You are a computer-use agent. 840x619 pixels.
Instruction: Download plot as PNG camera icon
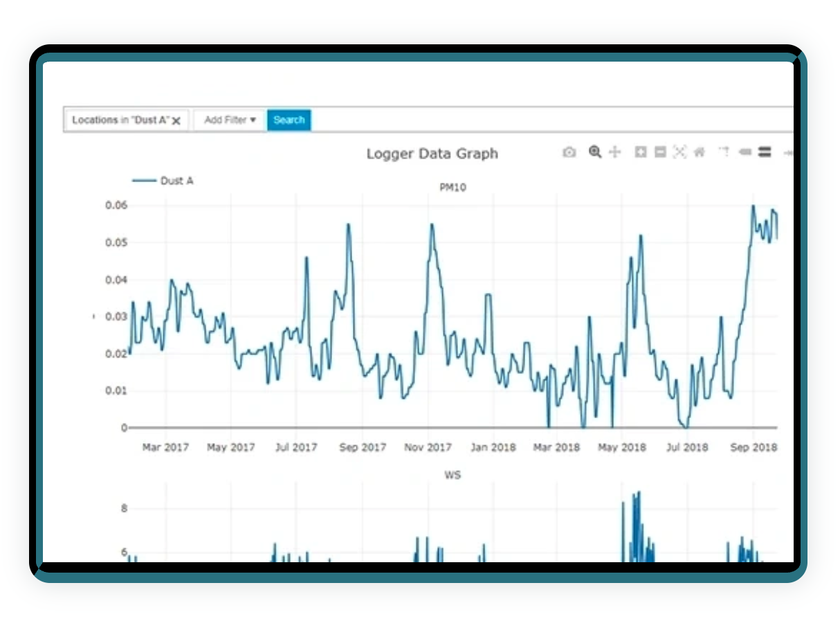point(569,152)
